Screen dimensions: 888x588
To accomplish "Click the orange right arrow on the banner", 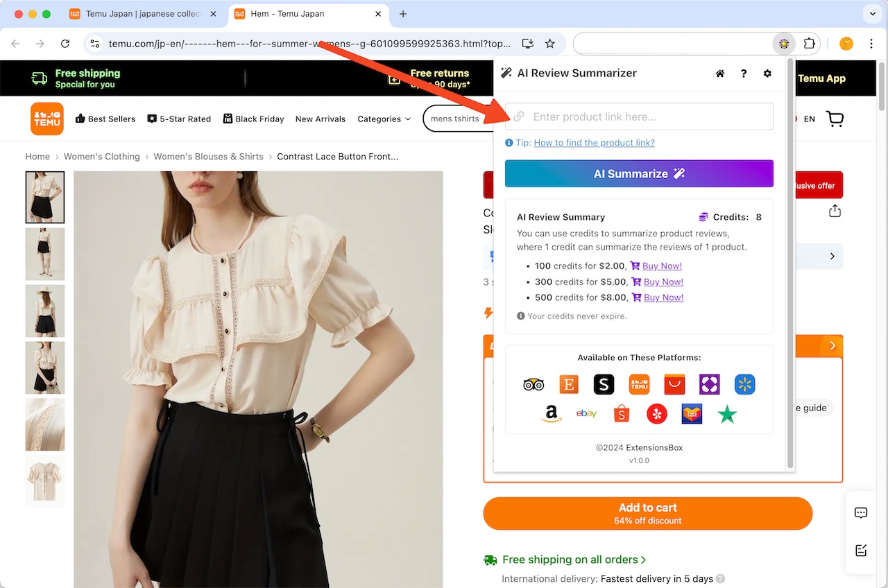I will point(832,345).
